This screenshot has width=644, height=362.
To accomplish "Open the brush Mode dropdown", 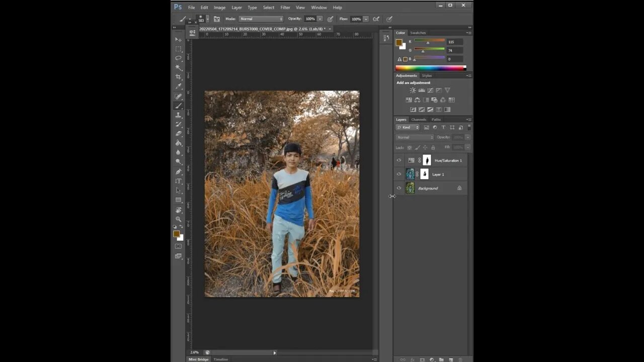I will tap(261, 19).
